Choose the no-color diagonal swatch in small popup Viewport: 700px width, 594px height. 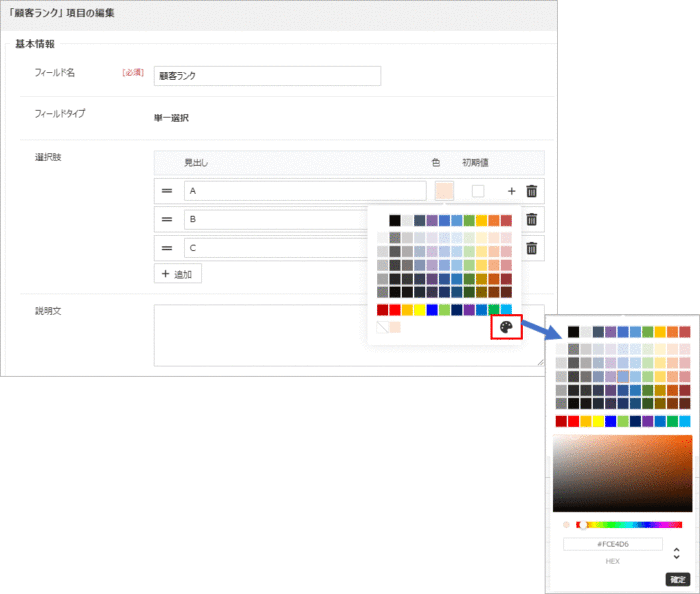click(x=382, y=327)
